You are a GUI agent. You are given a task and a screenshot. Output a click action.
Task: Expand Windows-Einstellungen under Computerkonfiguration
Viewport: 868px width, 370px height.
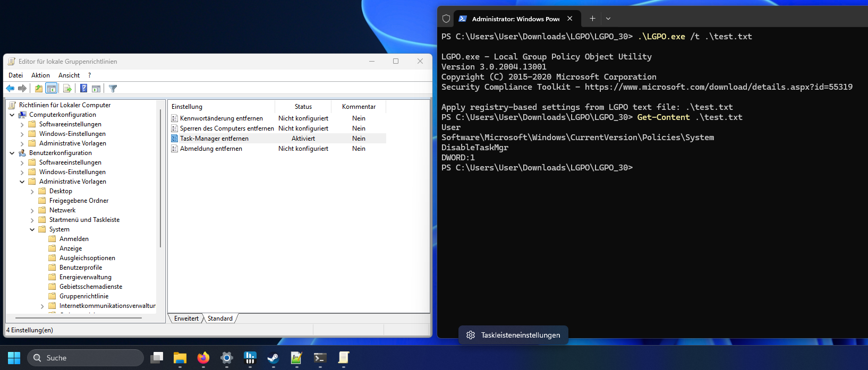coord(22,134)
